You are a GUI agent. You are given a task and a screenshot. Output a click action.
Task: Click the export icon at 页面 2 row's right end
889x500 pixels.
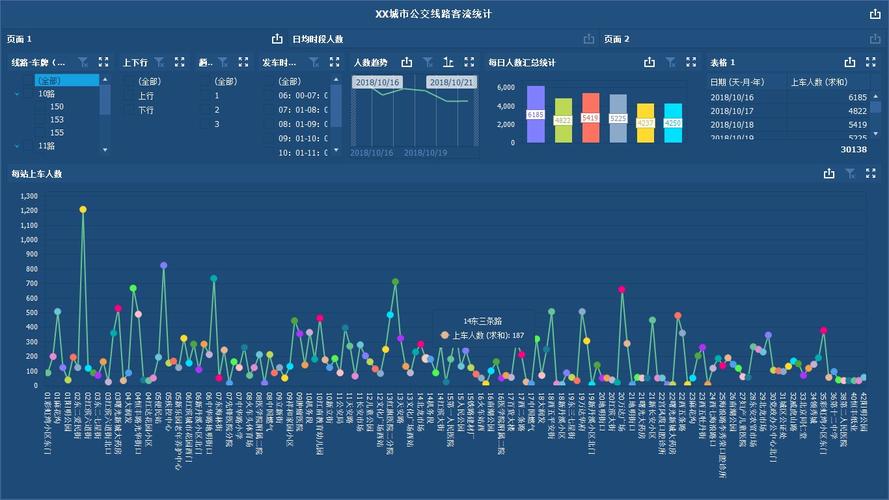[x=875, y=39]
